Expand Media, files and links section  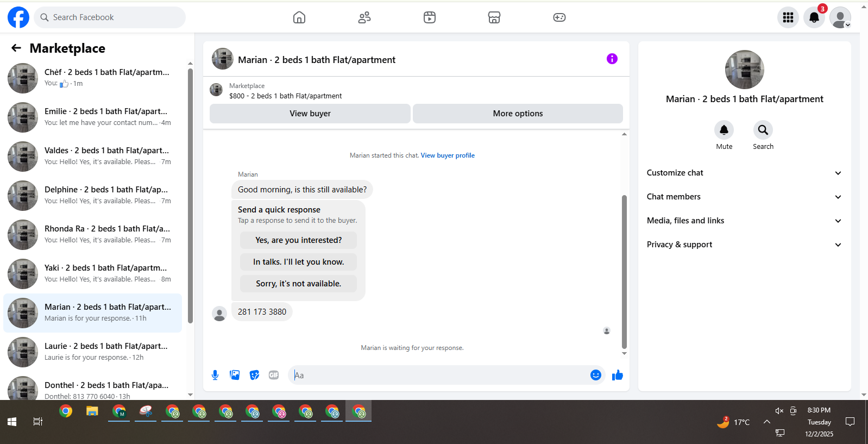click(744, 221)
